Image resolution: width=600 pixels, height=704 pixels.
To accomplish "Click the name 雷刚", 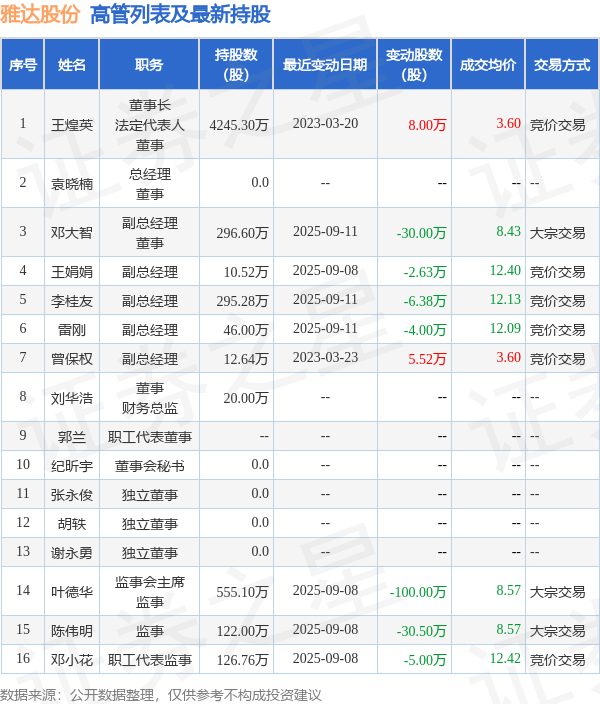I will pos(72,330).
